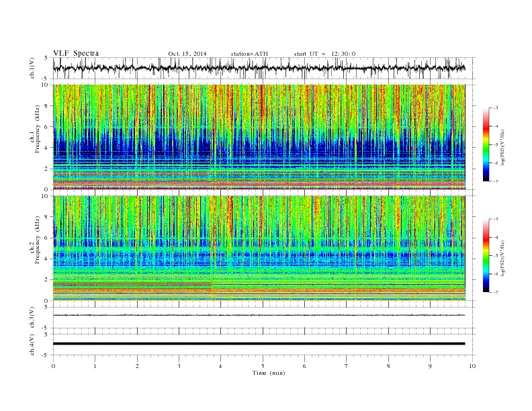Click the "-3" tick on the ch.1 colorbar
The width and height of the screenshot is (532, 411).
[496, 108]
